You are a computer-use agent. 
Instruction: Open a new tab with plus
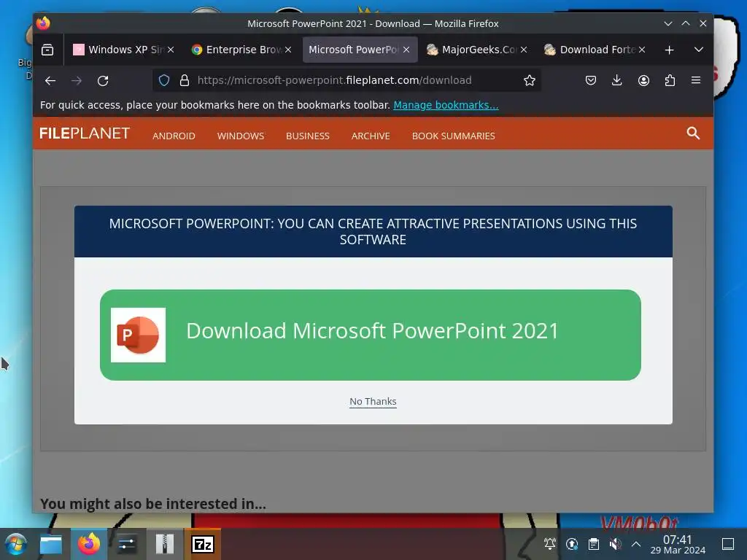[670, 50]
